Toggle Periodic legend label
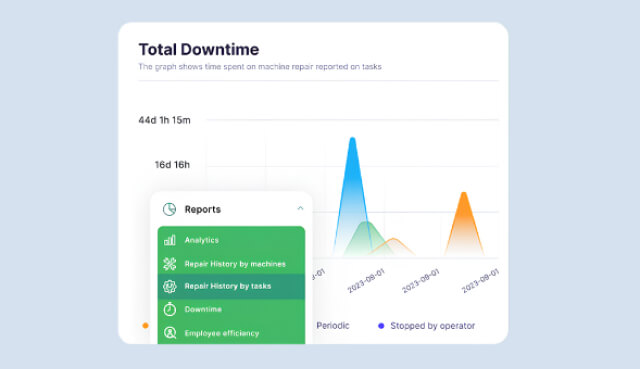The width and height of the screenshot is (640, 369). click(x=333, y=325)
